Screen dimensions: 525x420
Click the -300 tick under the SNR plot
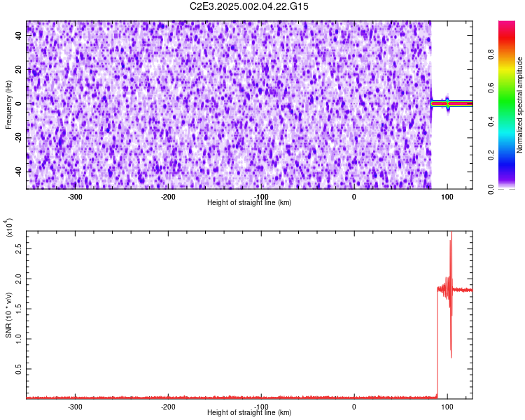click(75, 407)
